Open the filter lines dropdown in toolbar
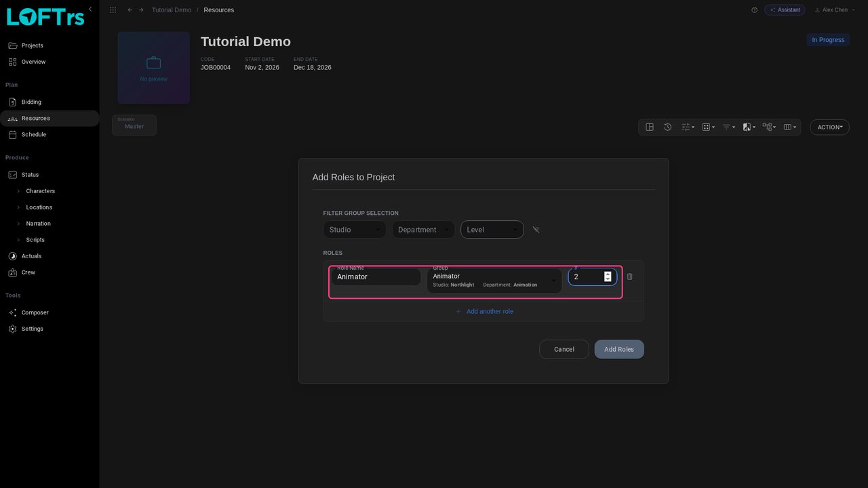The image size is (868, 488). [x=728, y=127]
